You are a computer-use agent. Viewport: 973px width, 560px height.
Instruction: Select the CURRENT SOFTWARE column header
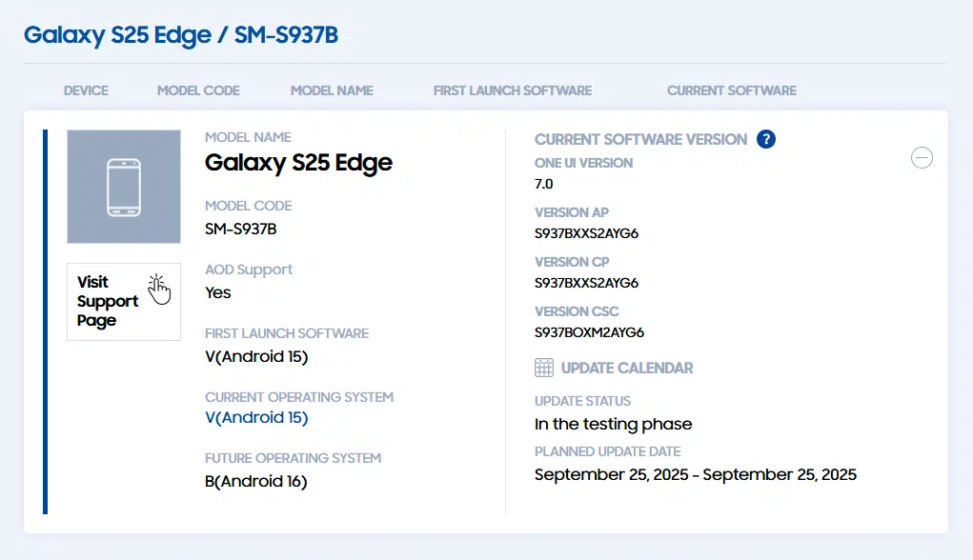point(731,90)
